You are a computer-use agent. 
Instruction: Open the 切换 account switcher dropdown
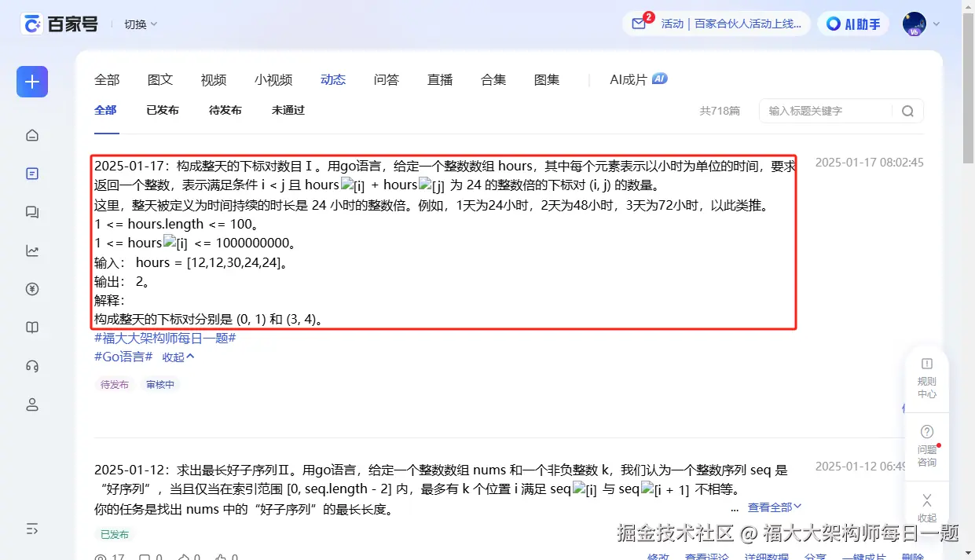139,24
